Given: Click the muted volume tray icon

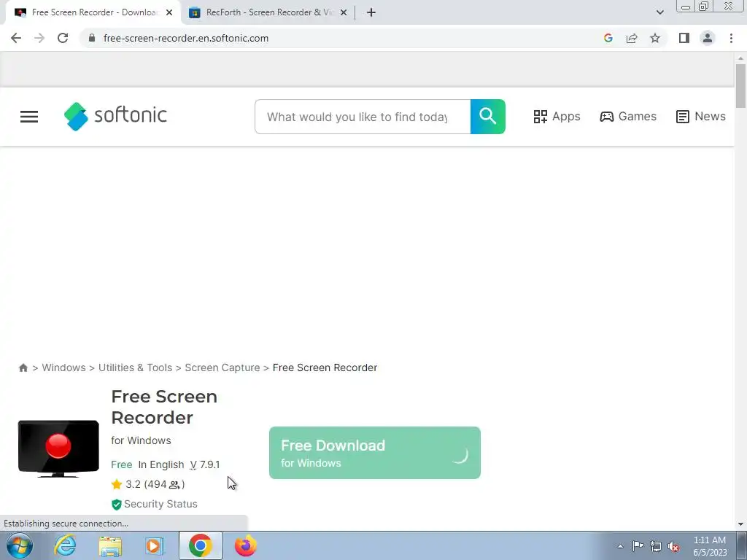Looking at the screenshot, I should pos(673,547).
